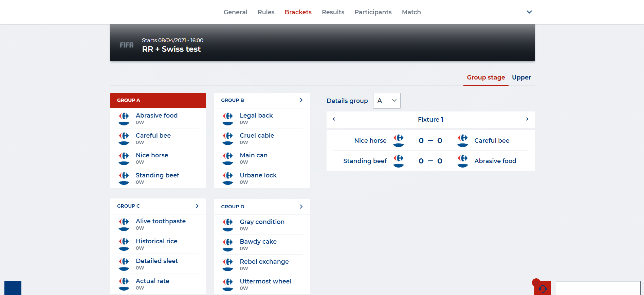This screenshot has height=295, width=644.
Task: Go to the previous fixture with left arrow
Action: [x=334, y=119]
